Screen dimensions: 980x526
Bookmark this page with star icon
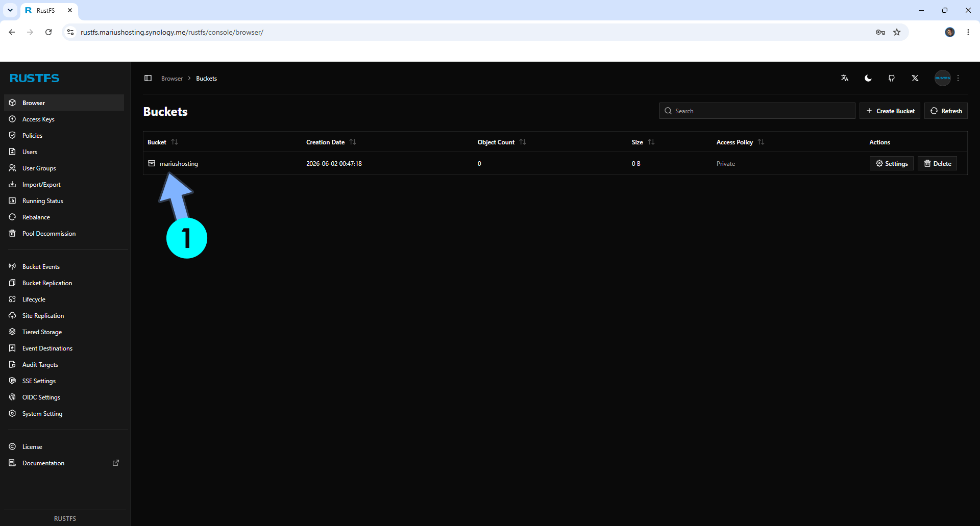(897, 32)
